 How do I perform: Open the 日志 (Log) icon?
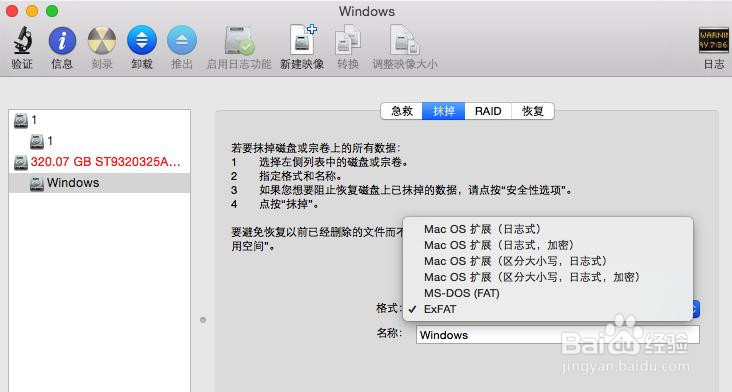click(713, 41)
